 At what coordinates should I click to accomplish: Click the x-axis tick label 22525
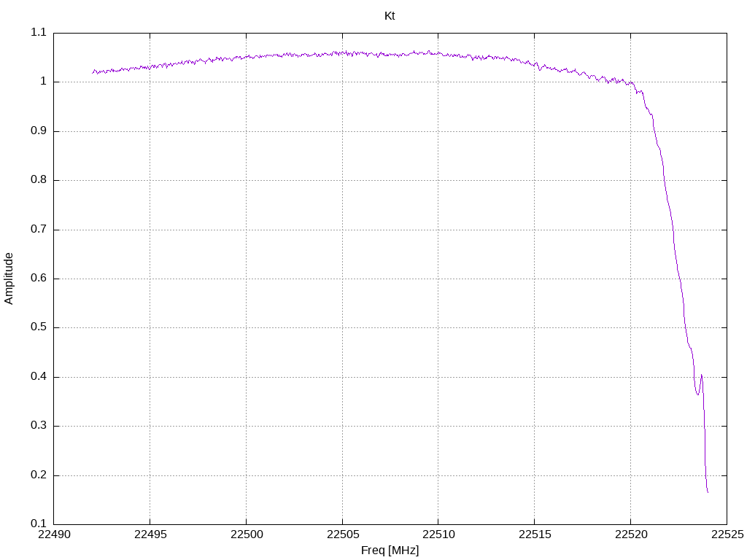point(727,534)
